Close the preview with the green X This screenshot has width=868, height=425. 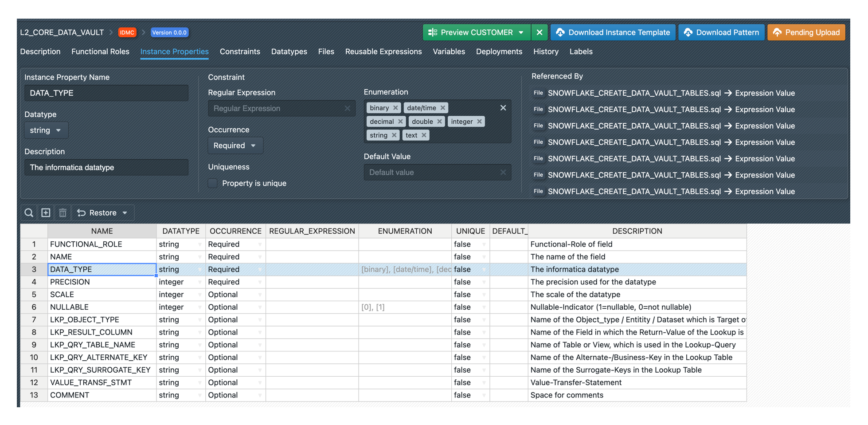539,32
